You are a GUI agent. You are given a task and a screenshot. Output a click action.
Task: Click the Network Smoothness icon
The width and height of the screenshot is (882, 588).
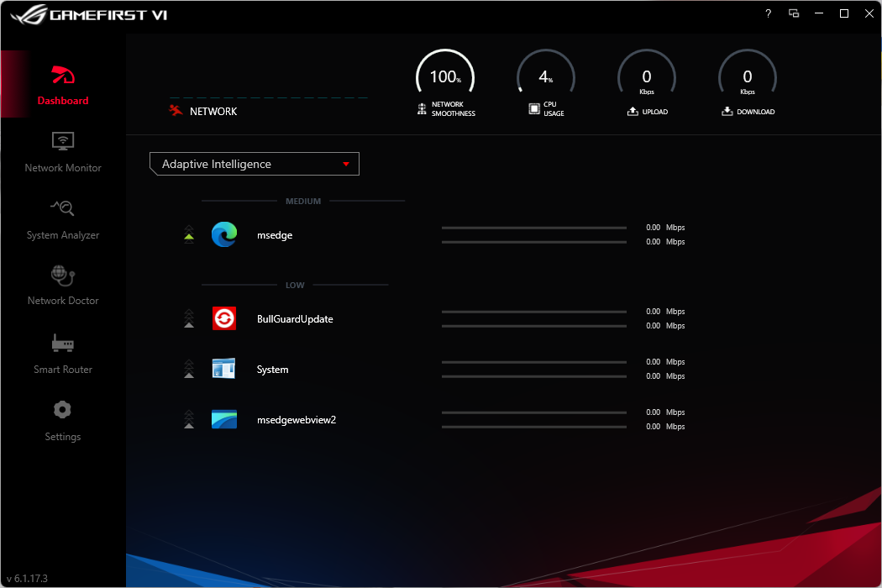point(422,108)
